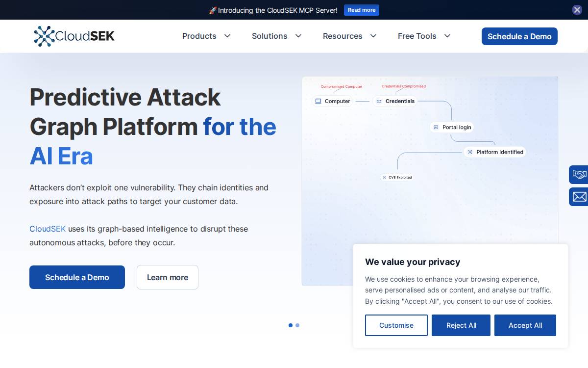588x368 pixels.
Task: Click 'Introducing the CloudSEK MCP Server!' text
Action: point(278,10)
